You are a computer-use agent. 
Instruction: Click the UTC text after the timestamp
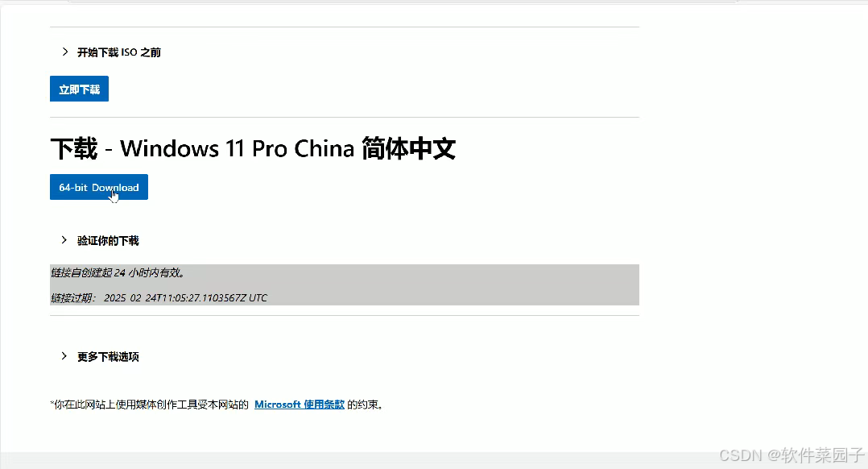click(x=258, y=298)
